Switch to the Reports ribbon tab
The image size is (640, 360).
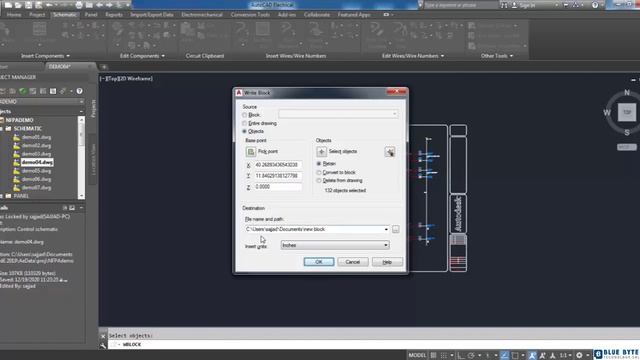pos(114,15)
